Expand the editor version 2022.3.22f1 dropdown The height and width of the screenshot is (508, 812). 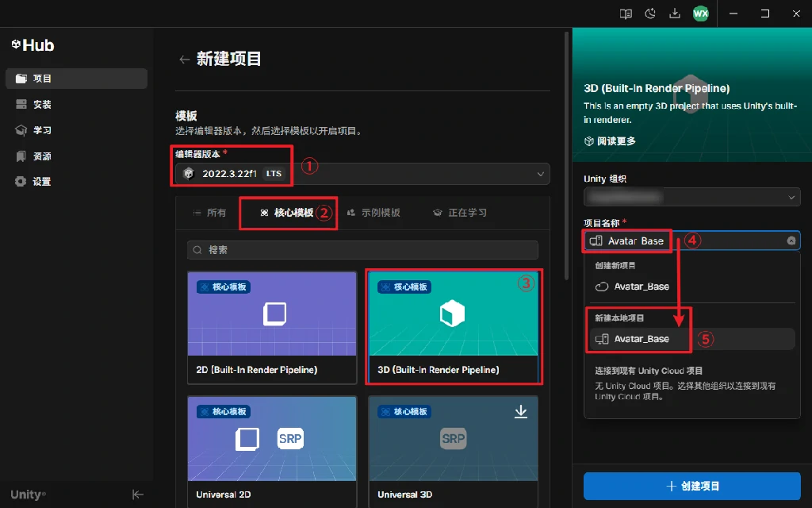[362, 174]
